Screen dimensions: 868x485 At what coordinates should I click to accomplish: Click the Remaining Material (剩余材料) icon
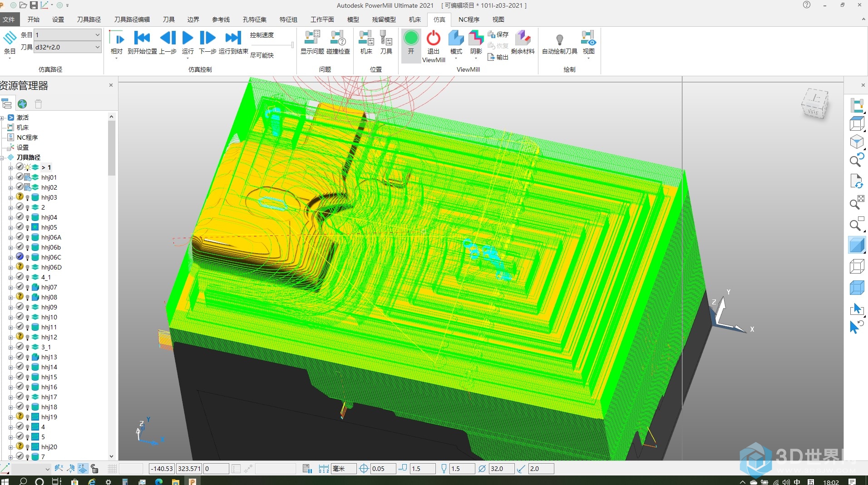[523, 43]
